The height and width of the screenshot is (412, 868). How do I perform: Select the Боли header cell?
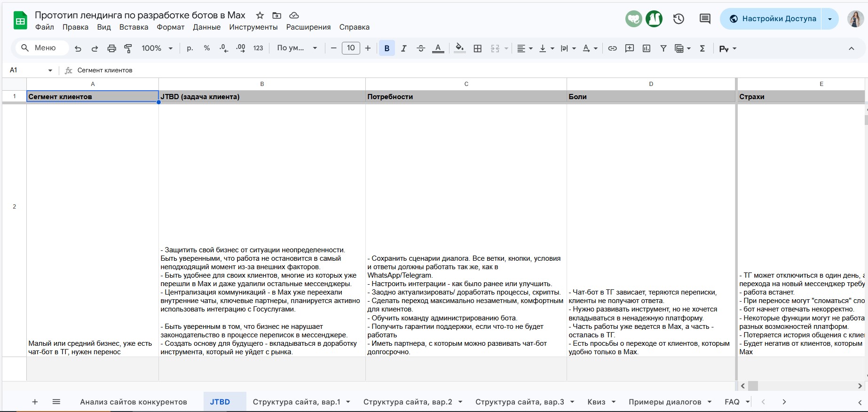[x=651, y=97]
